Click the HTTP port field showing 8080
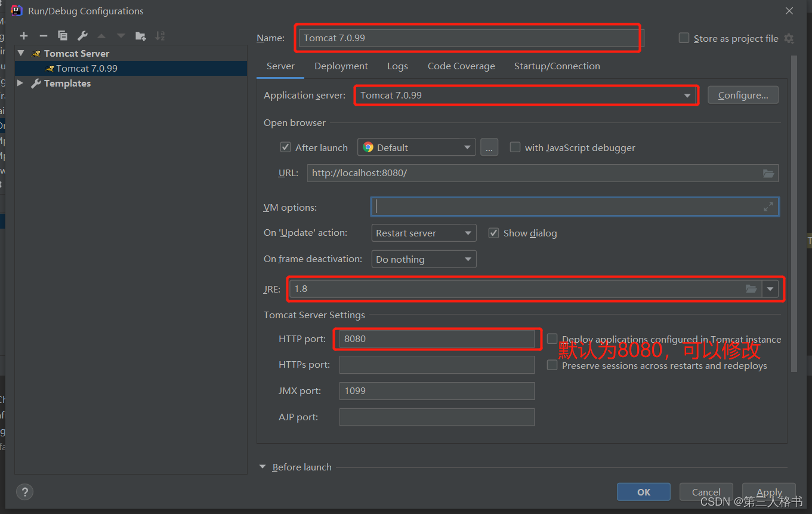Screen dimensions: 812x514 pyautogui.click(x=437, y=338)
